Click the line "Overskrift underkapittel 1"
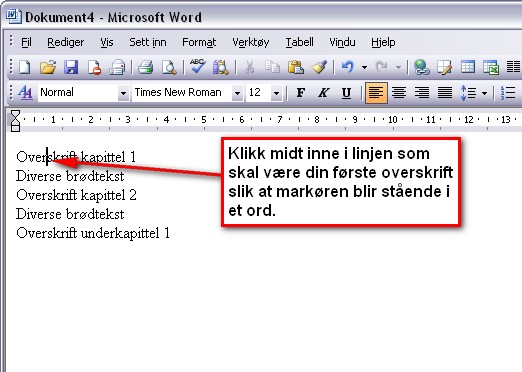The image size is (522, 372). click(93, 233)
